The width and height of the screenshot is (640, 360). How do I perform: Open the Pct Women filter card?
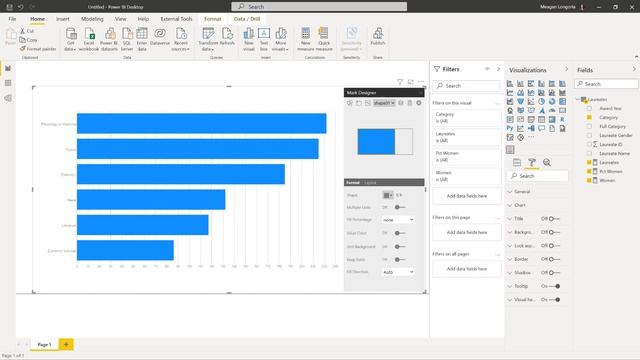tap(467, 157)
